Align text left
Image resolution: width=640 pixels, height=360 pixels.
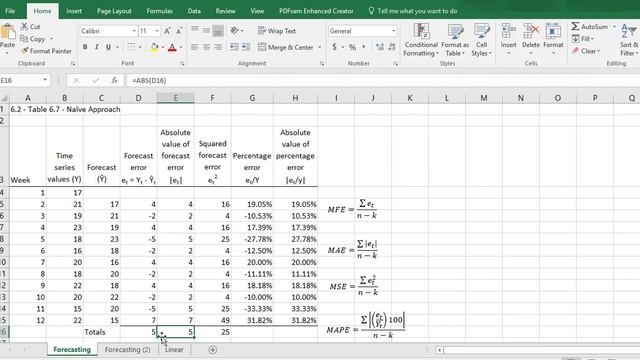[195, 47]
